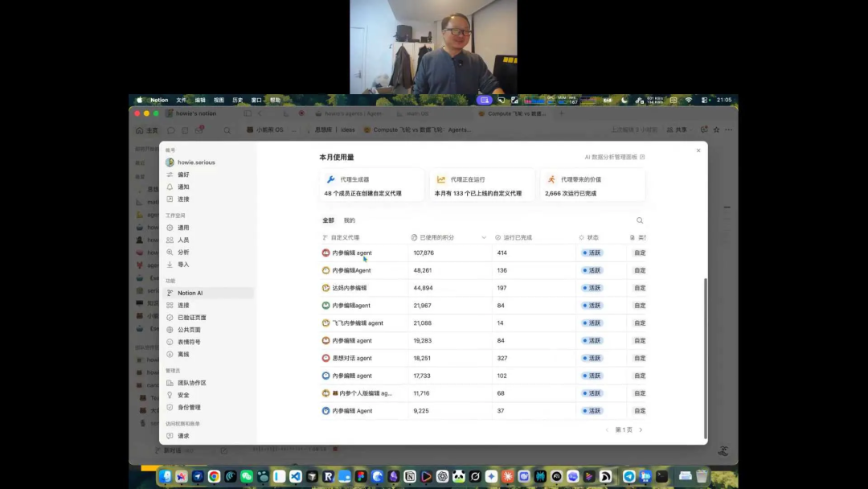Open Figma from the Dock
Viewport: 868px width, 489px height.
[x=361, y=476]
